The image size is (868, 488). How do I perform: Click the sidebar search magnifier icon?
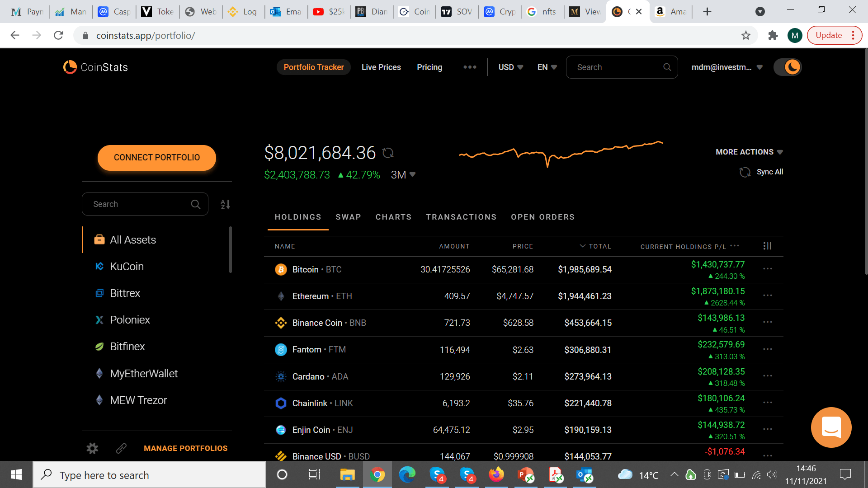point(195,204)
